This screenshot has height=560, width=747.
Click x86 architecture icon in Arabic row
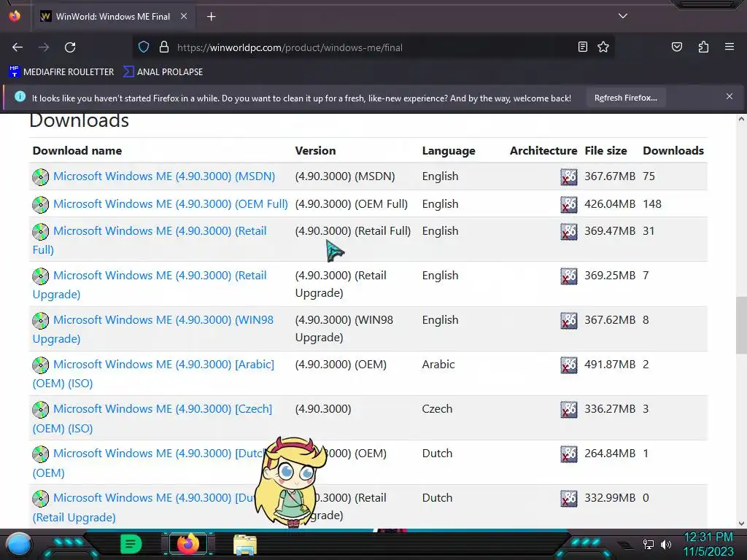coord(569,365)
